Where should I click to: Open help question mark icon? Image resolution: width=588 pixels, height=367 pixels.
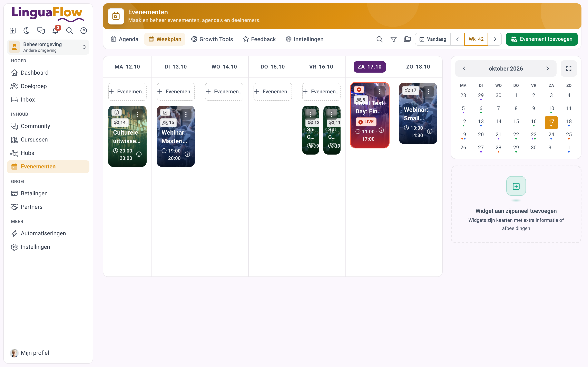coord(84,31)
